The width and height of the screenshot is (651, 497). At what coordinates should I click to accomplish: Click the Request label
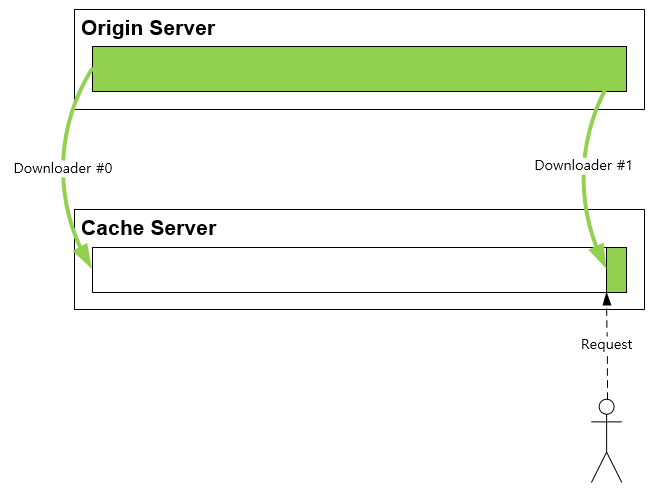[x=607, y=344]
